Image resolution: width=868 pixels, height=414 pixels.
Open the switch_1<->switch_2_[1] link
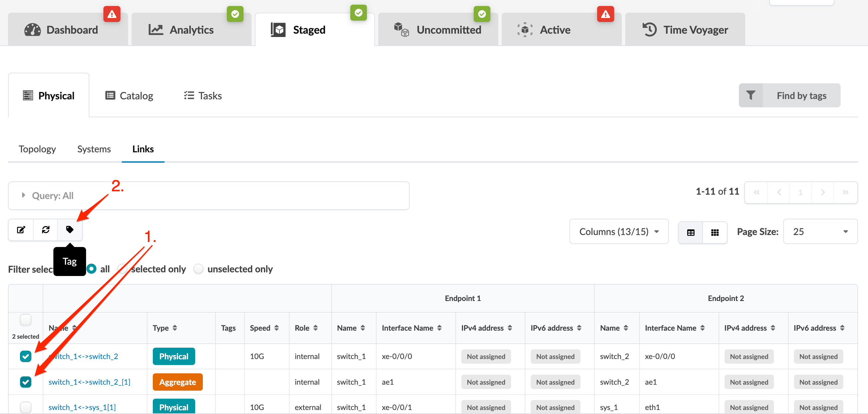tap(89, 382)
